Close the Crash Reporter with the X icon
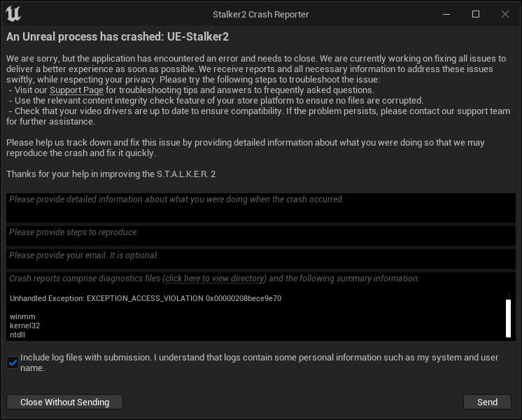This screenshot has height=420, width=522. [x=505, y=14]
